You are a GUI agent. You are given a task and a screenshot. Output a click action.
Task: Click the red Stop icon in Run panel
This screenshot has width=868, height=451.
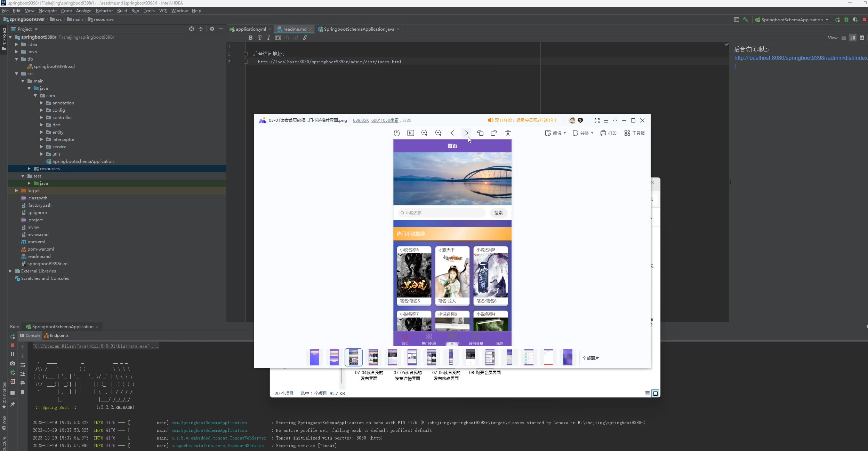pos(13,345)
